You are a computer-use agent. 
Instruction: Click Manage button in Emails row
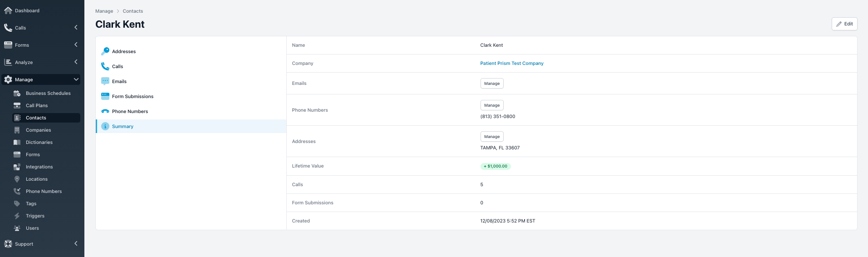[492, 84]
